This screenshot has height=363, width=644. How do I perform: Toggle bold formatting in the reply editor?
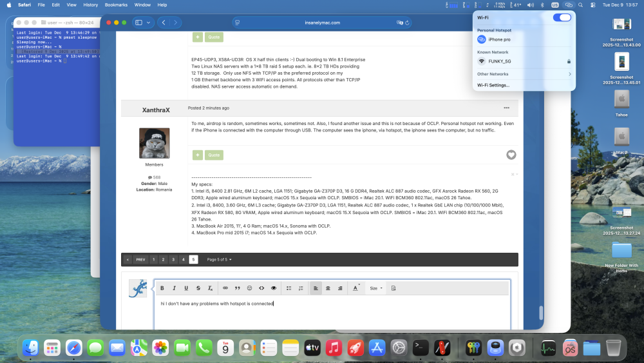point(162,288)
